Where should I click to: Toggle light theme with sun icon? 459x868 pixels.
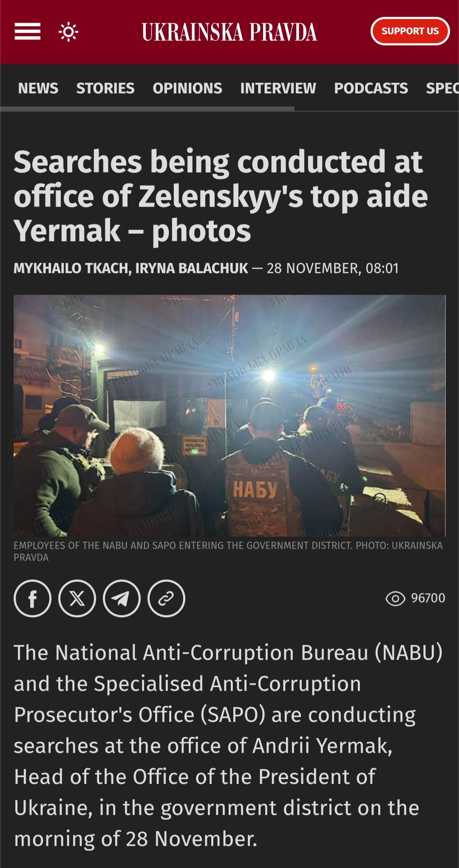[68, 32]
